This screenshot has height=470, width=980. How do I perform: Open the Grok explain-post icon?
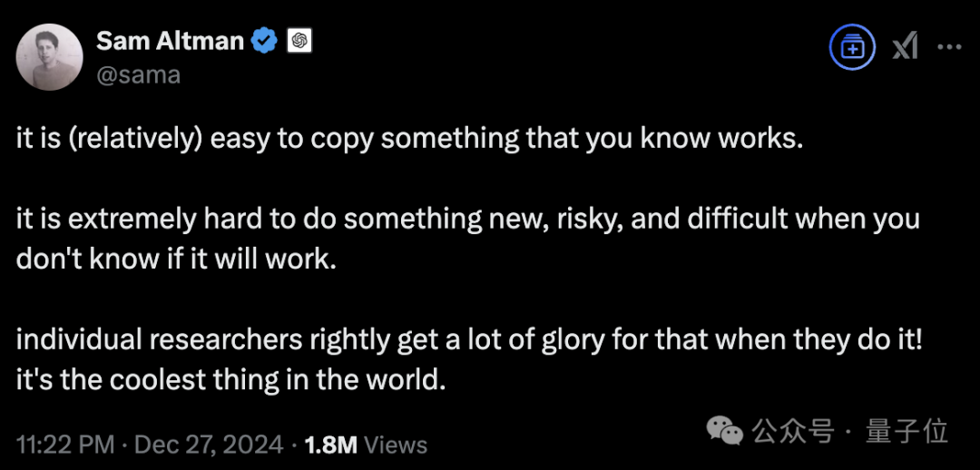tap(905, 47)
